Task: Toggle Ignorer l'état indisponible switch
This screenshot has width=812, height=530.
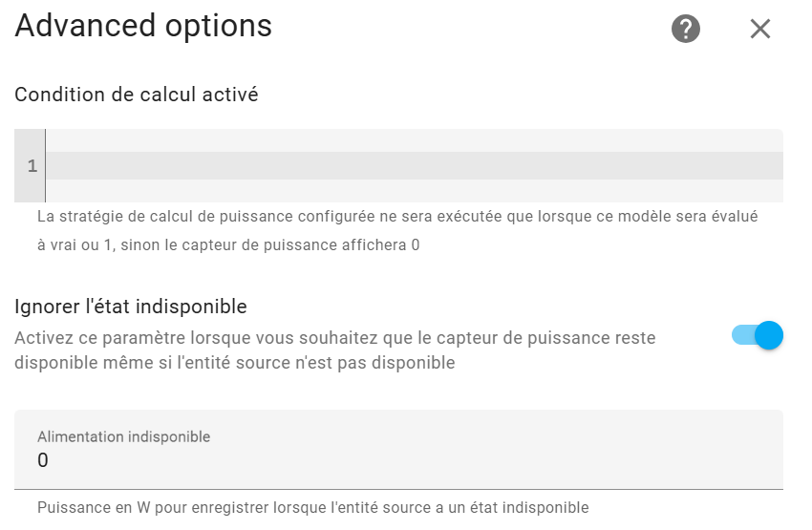Action: click(758, 335)
